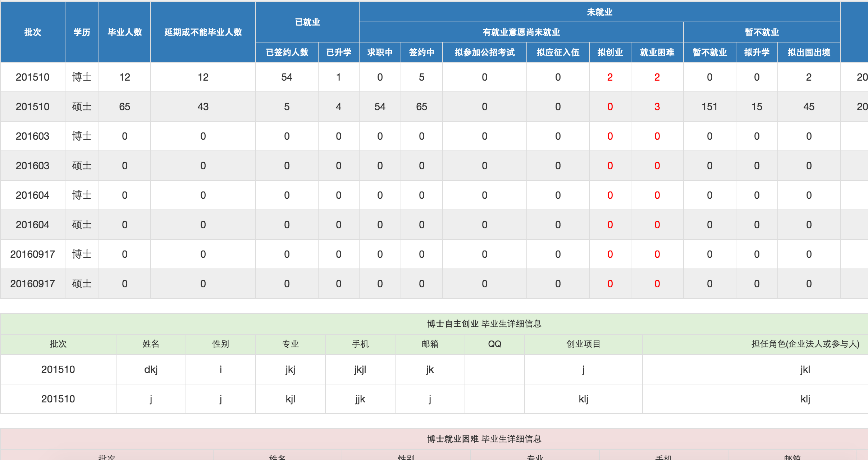Click the 拟应征入伍 sub-header

click(x=558, y=52)
